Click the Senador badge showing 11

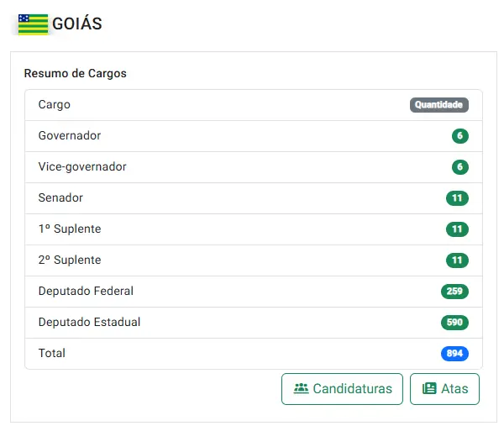click(457, 198)
